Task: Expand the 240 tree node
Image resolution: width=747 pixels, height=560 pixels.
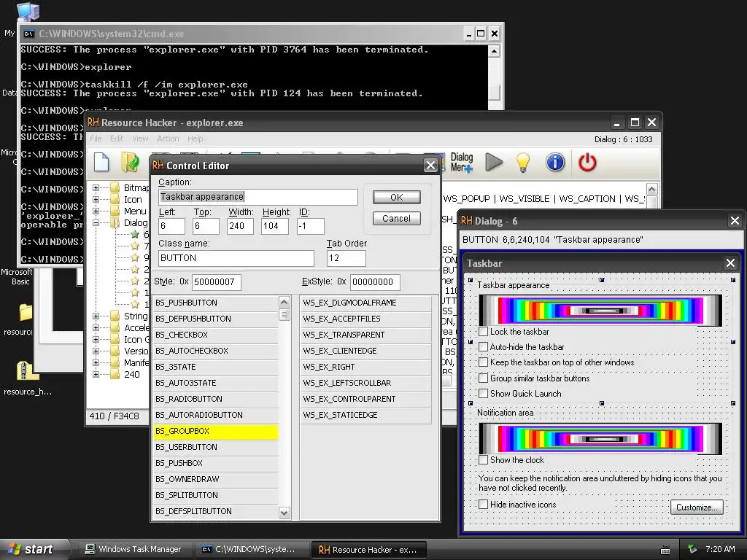Action: 96,374
